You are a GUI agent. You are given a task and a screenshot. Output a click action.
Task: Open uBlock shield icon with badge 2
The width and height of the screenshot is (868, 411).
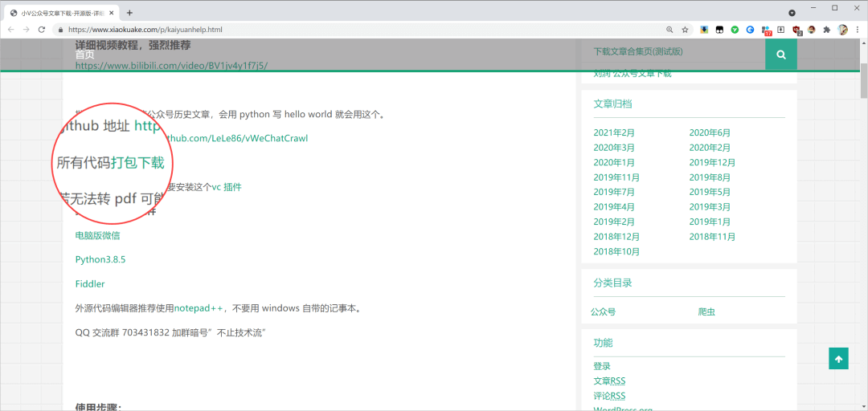(x=797, y=30)
